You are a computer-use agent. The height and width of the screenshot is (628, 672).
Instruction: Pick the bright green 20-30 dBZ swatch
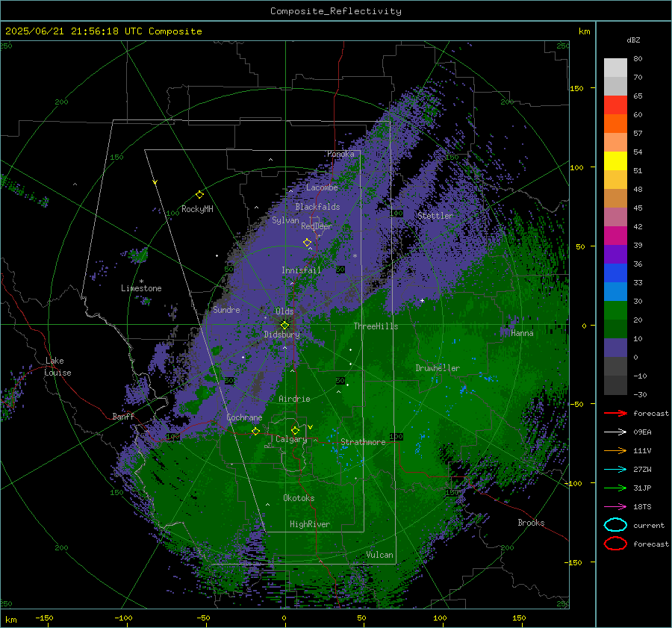(x=615, y=311)
